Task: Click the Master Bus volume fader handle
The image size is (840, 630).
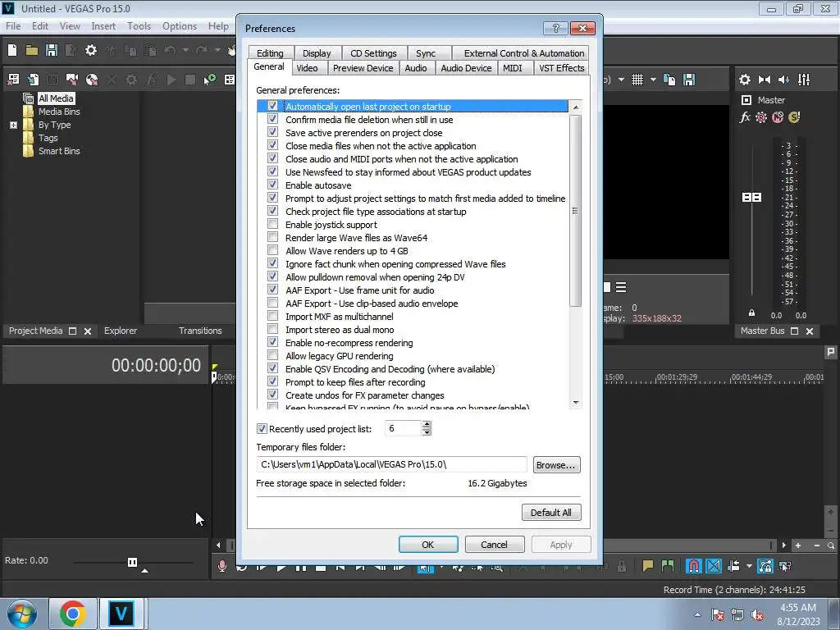Action: point(751,197)
